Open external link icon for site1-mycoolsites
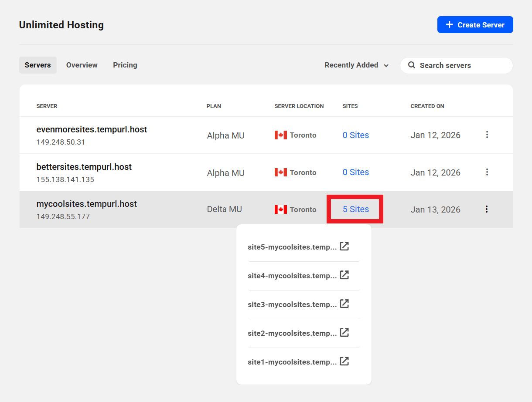 pos(344,361)
